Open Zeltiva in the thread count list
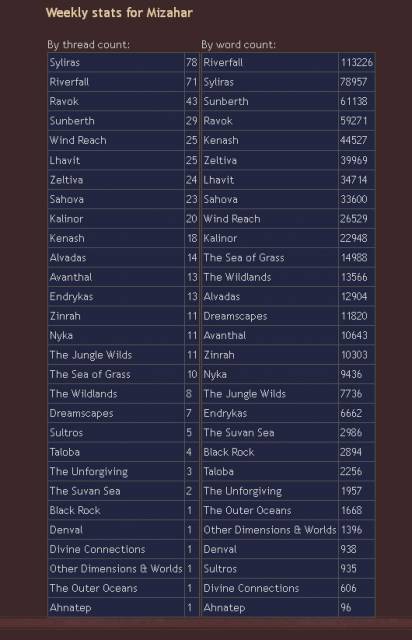Image resolution: width=412 pixels, height=640 pixels. 66,180
